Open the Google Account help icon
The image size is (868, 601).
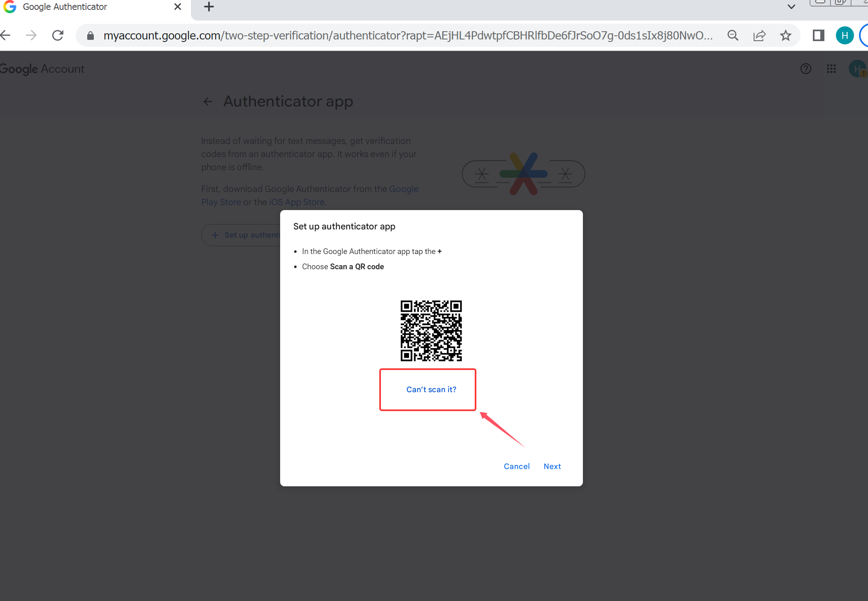[x=805, y=69]
